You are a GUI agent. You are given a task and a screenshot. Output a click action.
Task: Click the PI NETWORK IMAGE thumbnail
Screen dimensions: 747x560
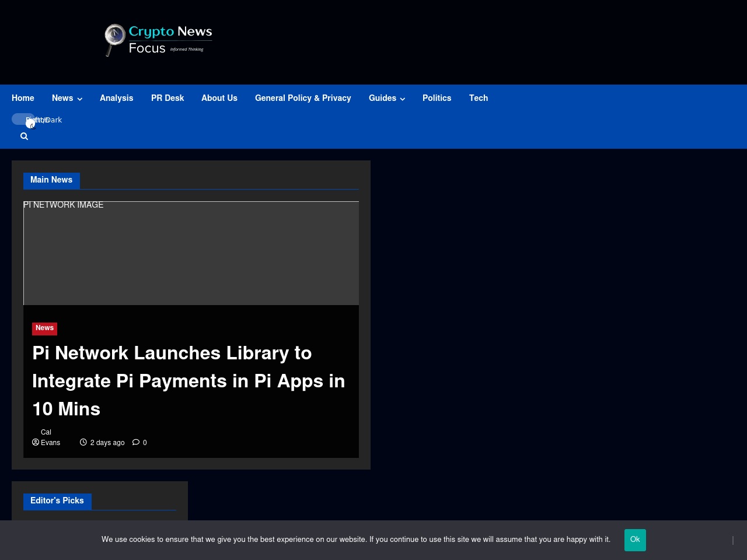point(191,253)
